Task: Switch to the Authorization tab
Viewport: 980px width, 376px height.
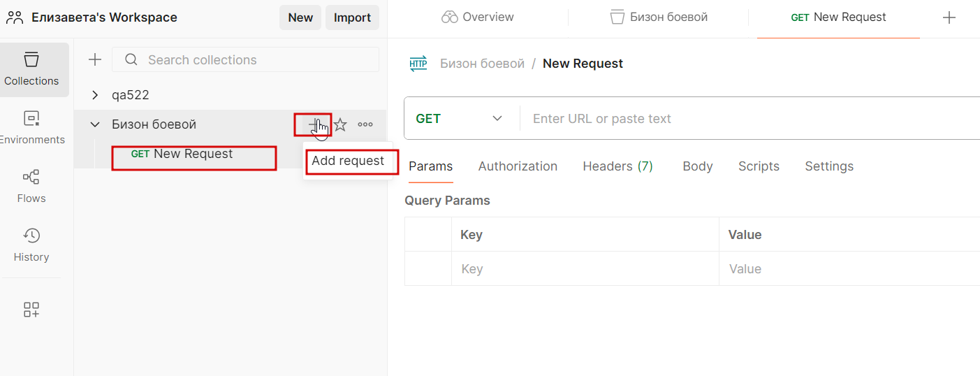Action: [518, 166]
